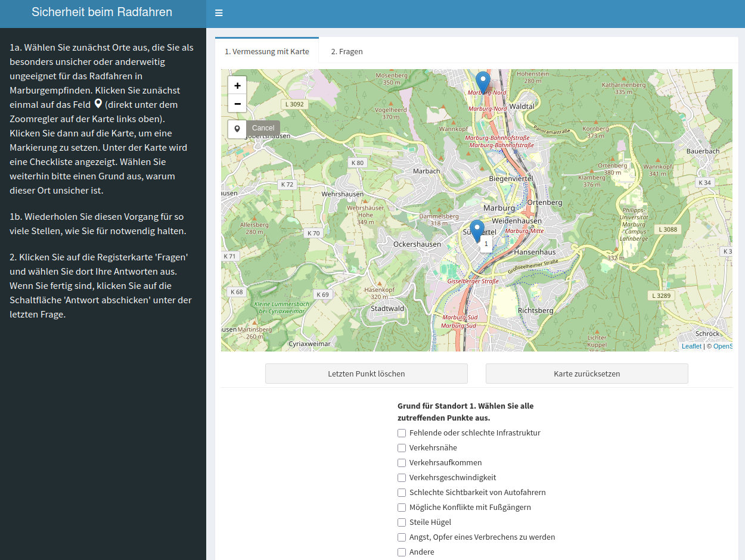Check the 'Andere' option
This screenshot has width=745, height=560.
402,552
